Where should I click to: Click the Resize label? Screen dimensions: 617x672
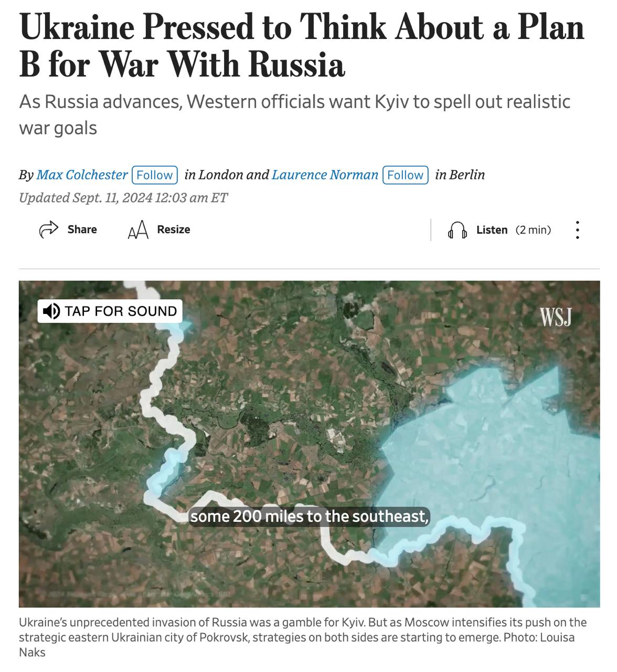pos(174,229)
